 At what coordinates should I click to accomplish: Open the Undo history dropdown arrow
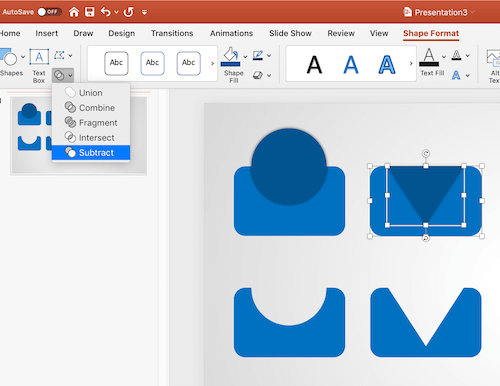[116, 12]
